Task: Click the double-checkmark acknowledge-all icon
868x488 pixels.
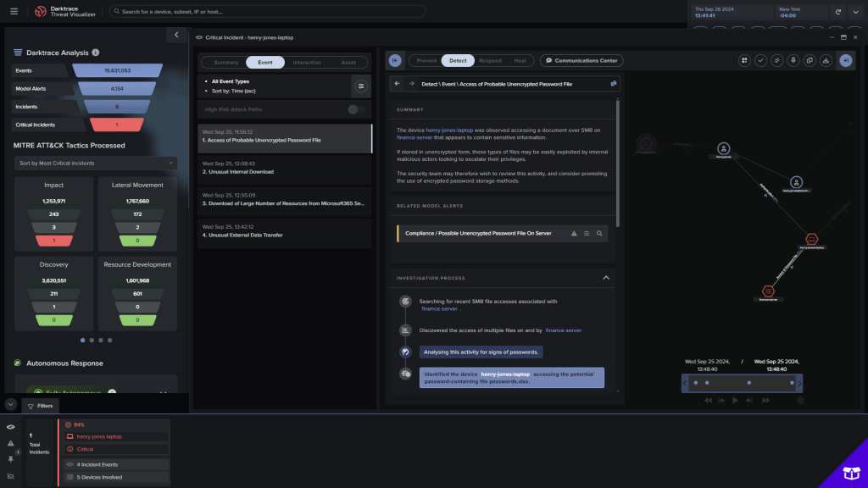Action: click(x=776, y=60)
